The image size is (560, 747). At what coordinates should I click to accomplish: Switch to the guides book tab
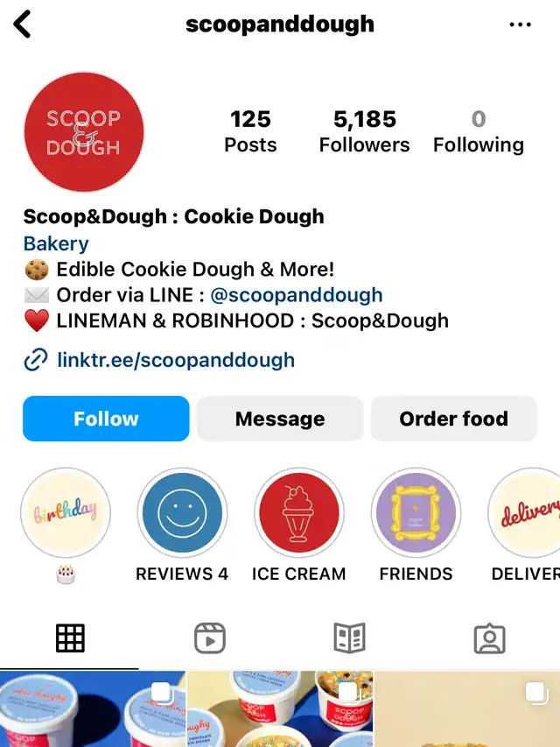(349, 638)
